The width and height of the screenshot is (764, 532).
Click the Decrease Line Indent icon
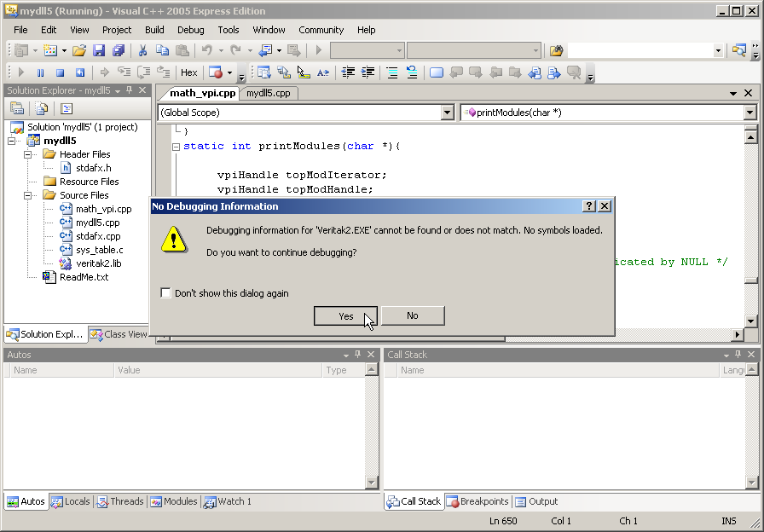point(348,73)
